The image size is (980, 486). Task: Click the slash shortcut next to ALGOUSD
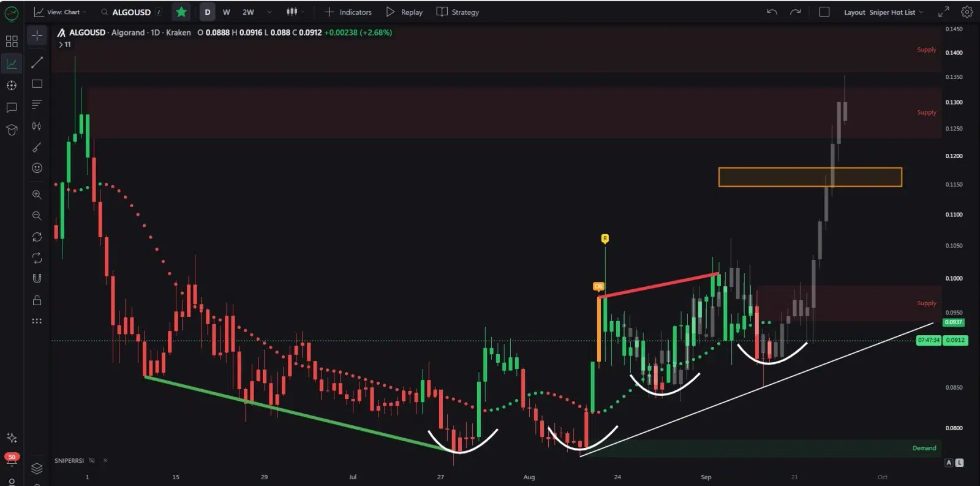159,12
